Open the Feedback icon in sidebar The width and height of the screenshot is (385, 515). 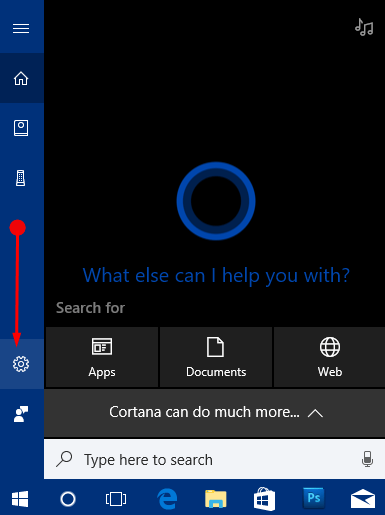coord(21,414)
